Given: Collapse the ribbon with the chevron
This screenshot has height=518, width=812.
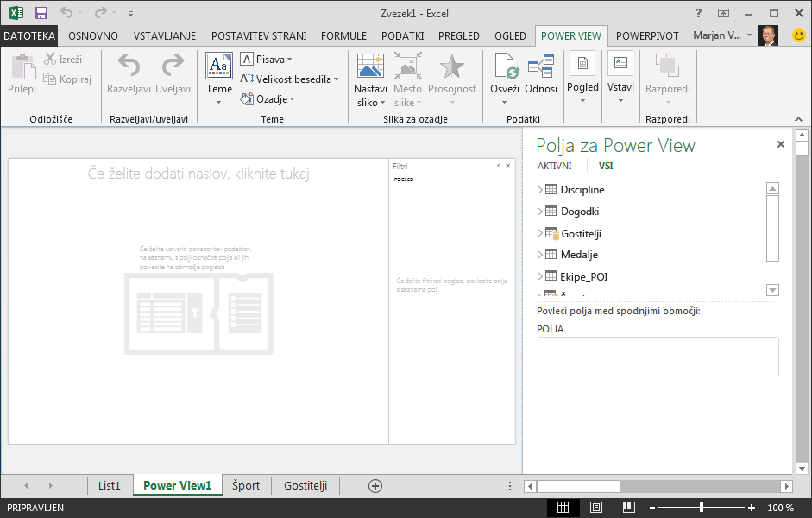Looking at the screenshot, I should (x=798, y=119).
